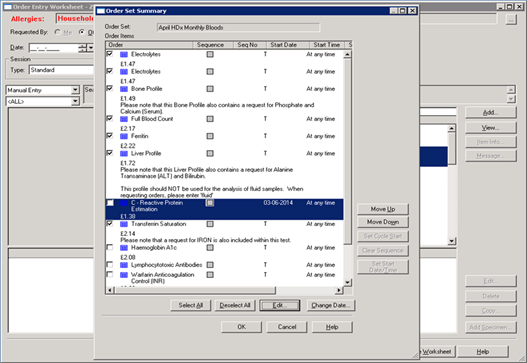Check the Warfarin Anticoagulation Control checkbox
Screen dimensions: 527x363
coord(110,275)
